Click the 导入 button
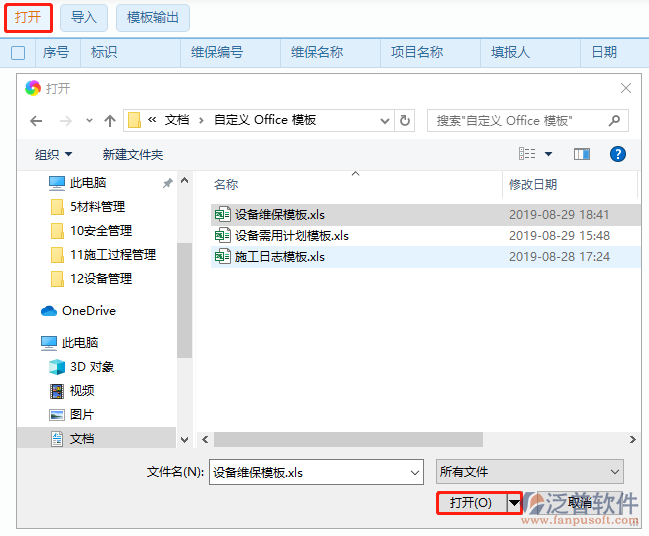This screenshot has height=536, width=649. [x=84, y=17]
